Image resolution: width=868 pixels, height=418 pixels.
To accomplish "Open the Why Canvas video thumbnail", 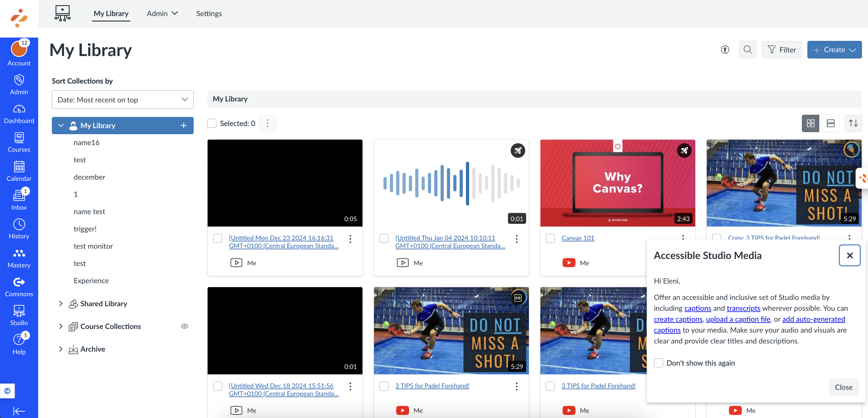I will (617, 183).
